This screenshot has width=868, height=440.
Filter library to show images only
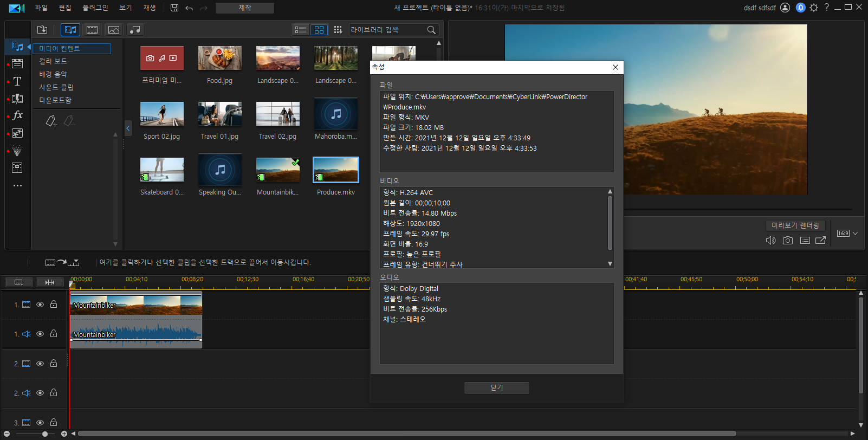114,30
